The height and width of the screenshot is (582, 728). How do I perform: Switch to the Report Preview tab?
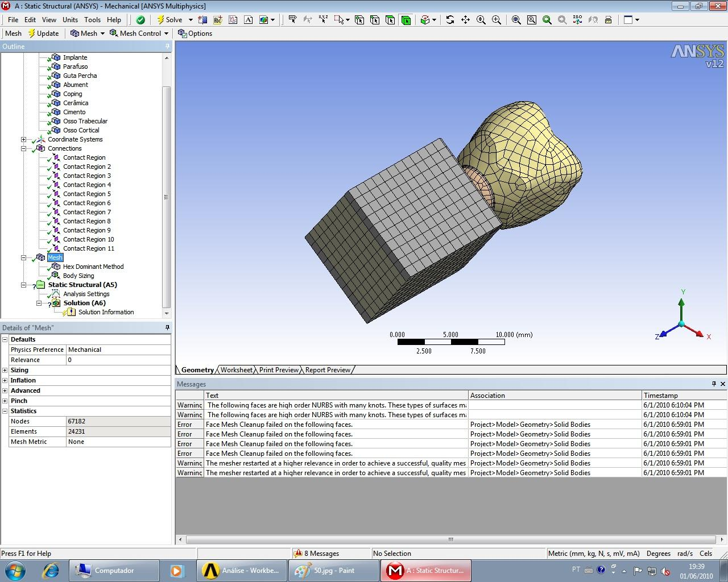[x=328, y=370]
